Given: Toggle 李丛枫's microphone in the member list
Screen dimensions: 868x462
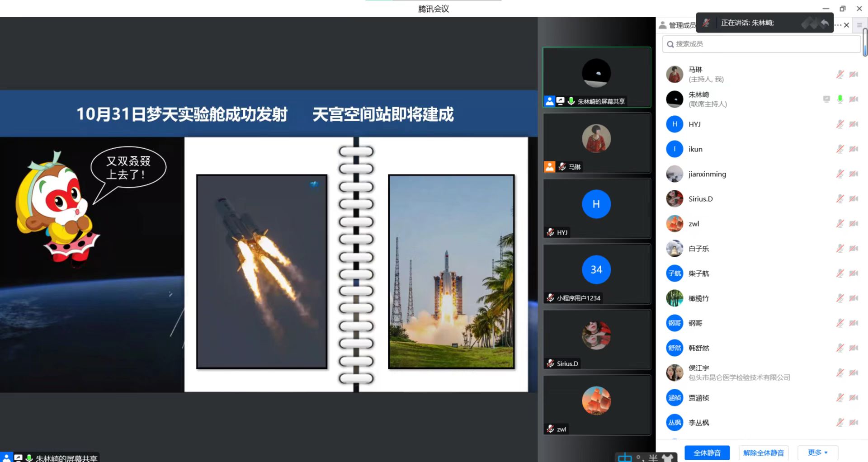Looking at the screenshot, I should (840, 423).
